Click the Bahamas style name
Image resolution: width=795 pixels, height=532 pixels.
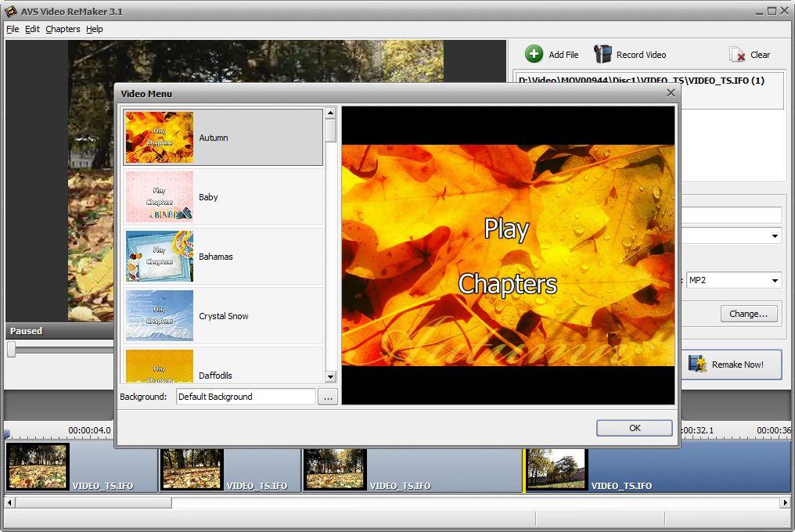215,257
